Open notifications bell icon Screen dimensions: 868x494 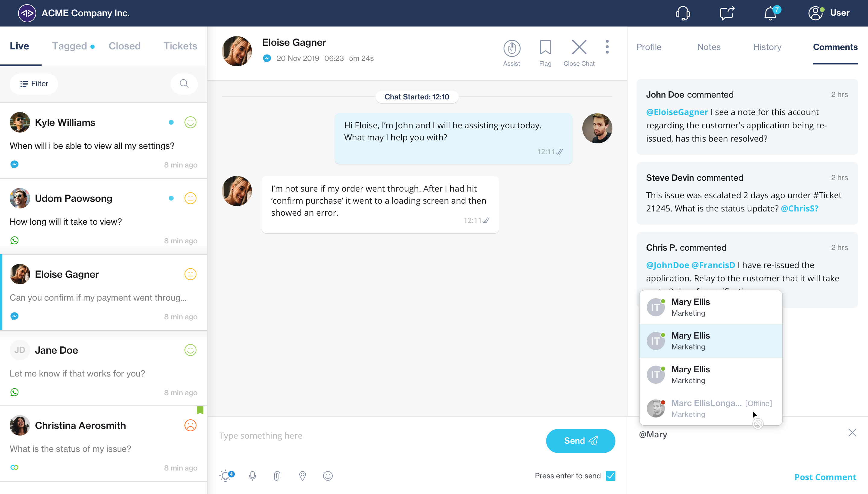click(x=771, y=13)
